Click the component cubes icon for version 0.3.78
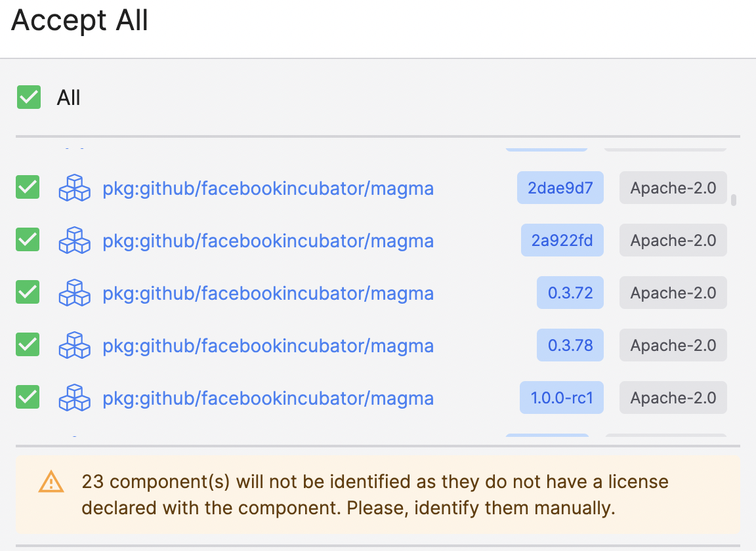Image resolution: width=756 pixels, height=551 pixels. pyautogui.click(x=74, y=345)
